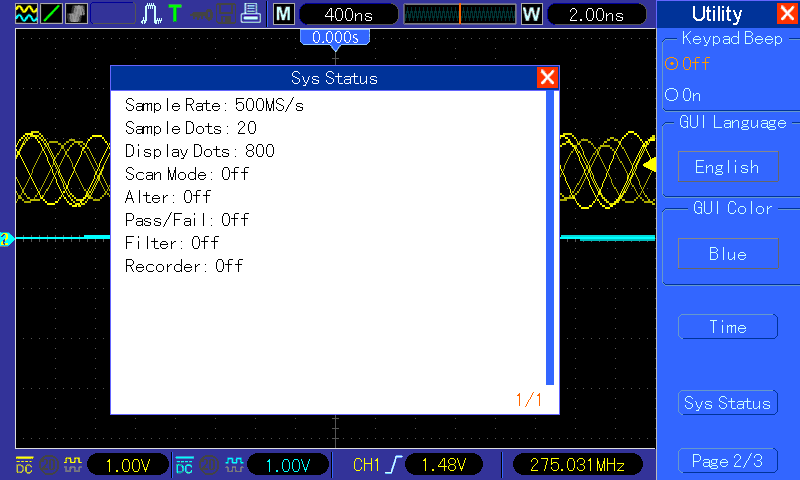Click the green T trigger icon

[175, 13]
